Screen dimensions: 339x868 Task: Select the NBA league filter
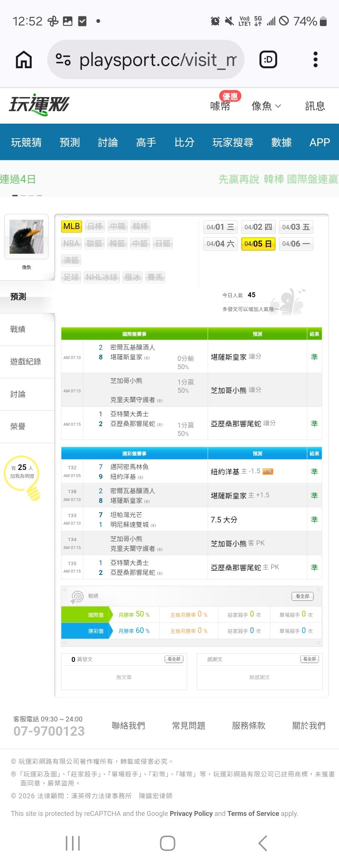[x=71, y=244]
